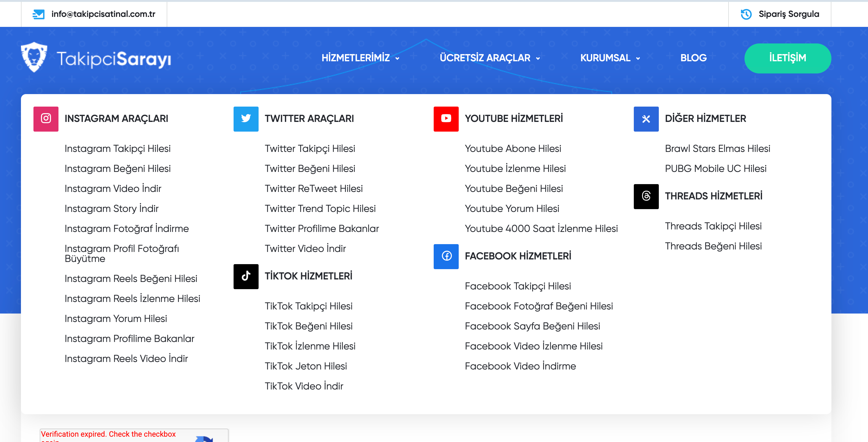Expand the Ücretsiz Araçlar dropdown arrow

[x=538, y=59]
